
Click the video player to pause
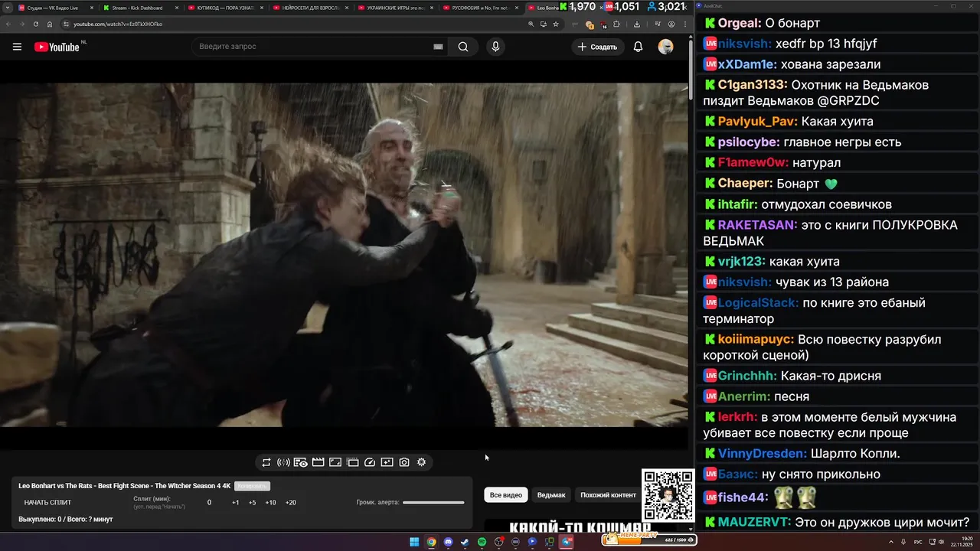click(x=345, y=255)
